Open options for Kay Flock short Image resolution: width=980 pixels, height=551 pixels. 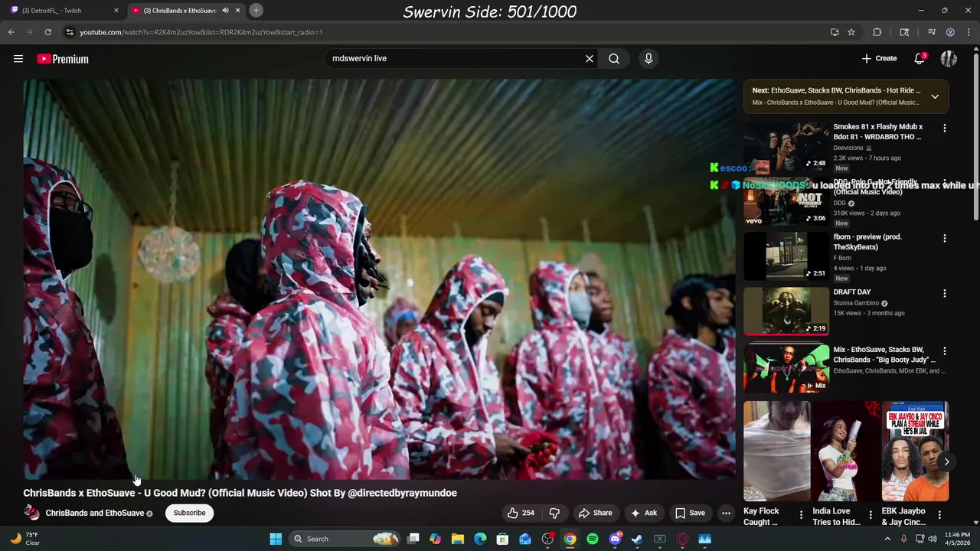coord(801,515)
